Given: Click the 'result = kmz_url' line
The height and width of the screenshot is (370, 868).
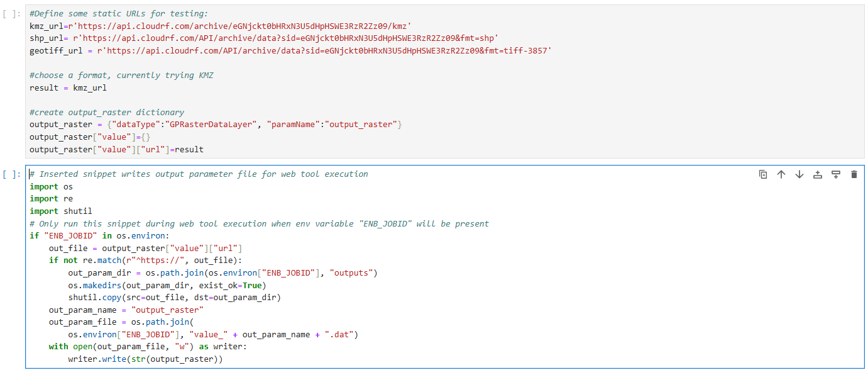Looking at the screenshot, I should [68, 87].
